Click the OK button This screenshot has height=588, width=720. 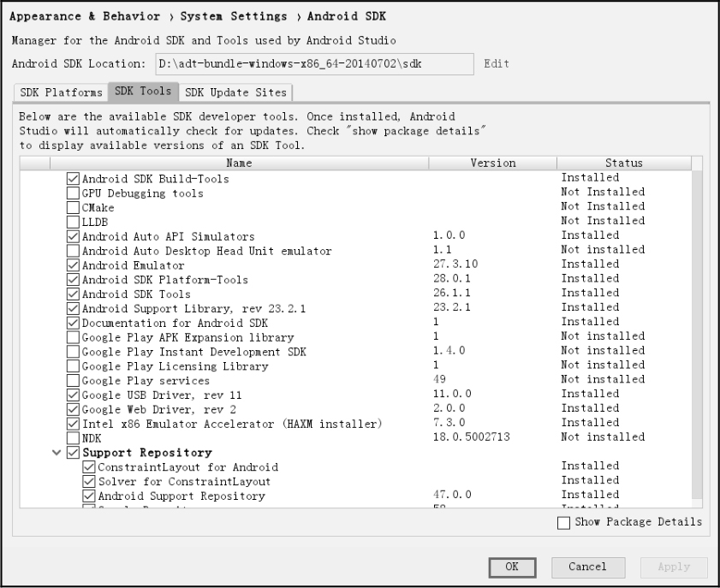tap(512, 567)
